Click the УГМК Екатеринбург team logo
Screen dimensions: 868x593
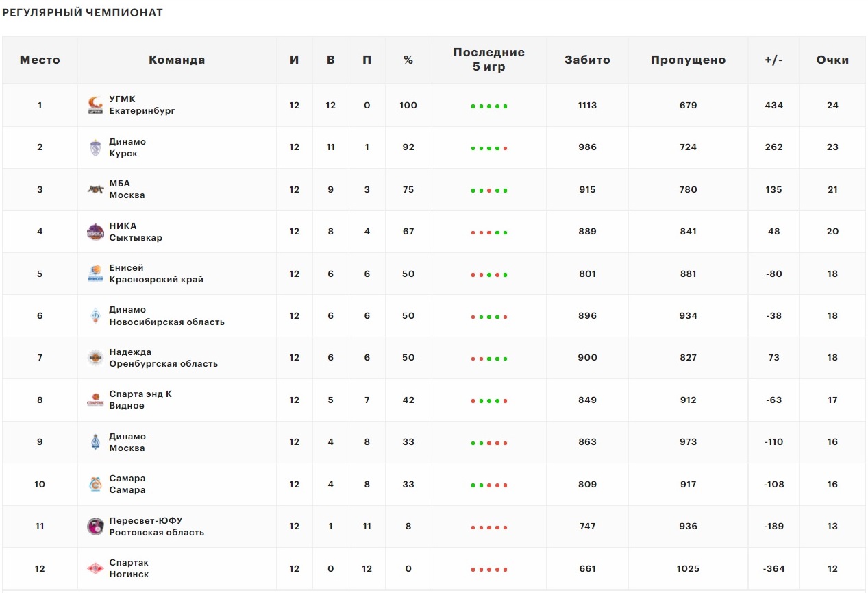coord(95,106)
